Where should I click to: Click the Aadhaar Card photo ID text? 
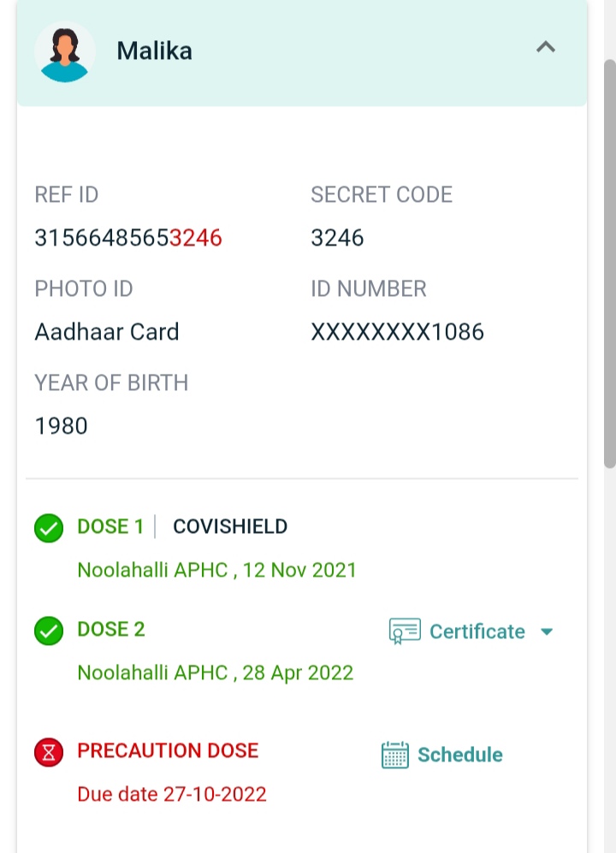coord(107,332)
